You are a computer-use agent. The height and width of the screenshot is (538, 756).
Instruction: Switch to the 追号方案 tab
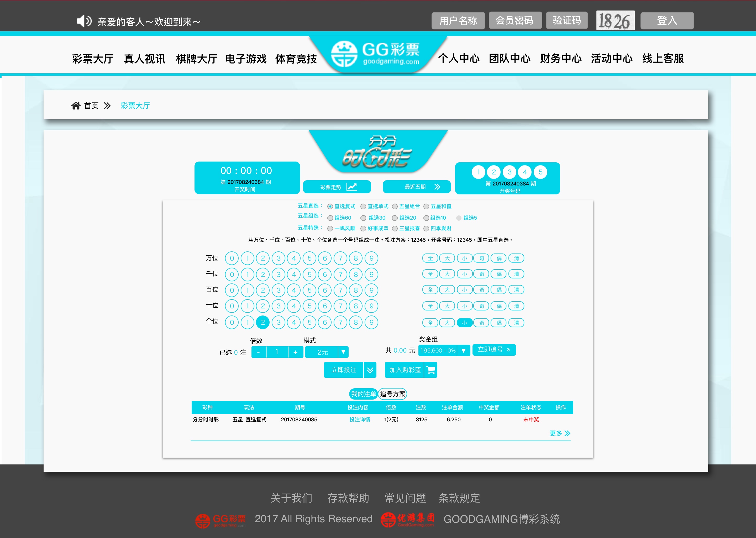click(392, 394)
